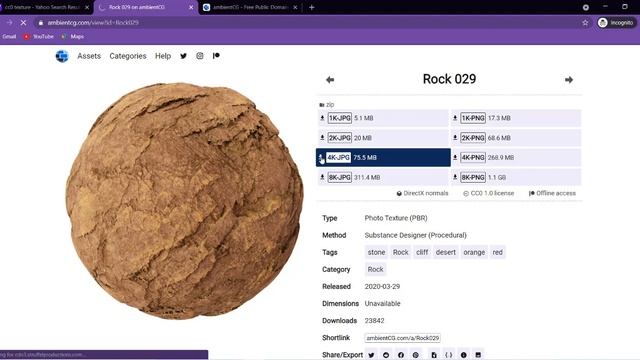640x360 pixels.
Task: Select the Rock tag in Tags row
Action: [400, 252]
